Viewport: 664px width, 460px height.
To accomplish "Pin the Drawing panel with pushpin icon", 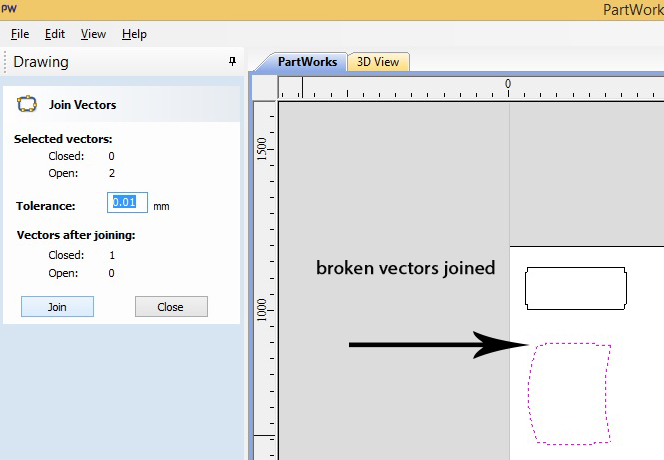I will pyautogui.click(x=232, y=61).
